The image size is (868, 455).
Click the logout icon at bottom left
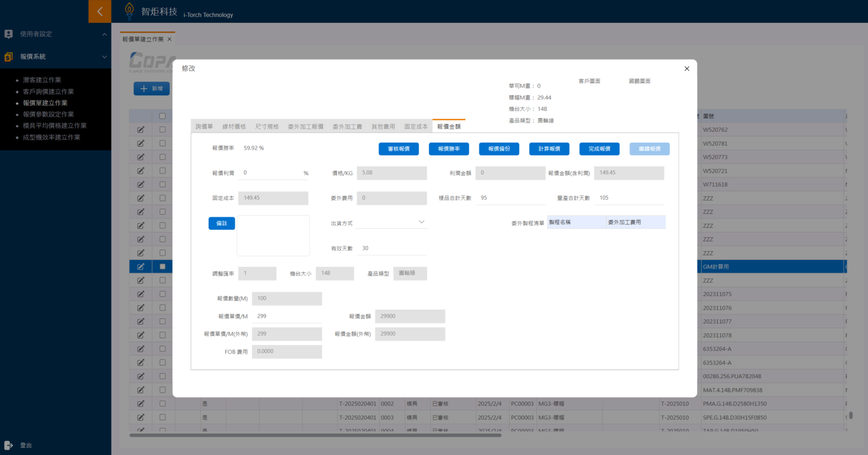[8, 445]
